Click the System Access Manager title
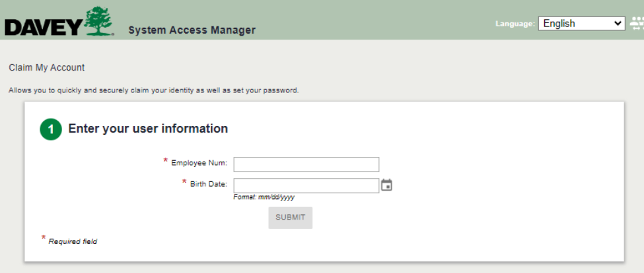Image resolution: width=644 pixels, height=273 pixels. click(192, 30)
